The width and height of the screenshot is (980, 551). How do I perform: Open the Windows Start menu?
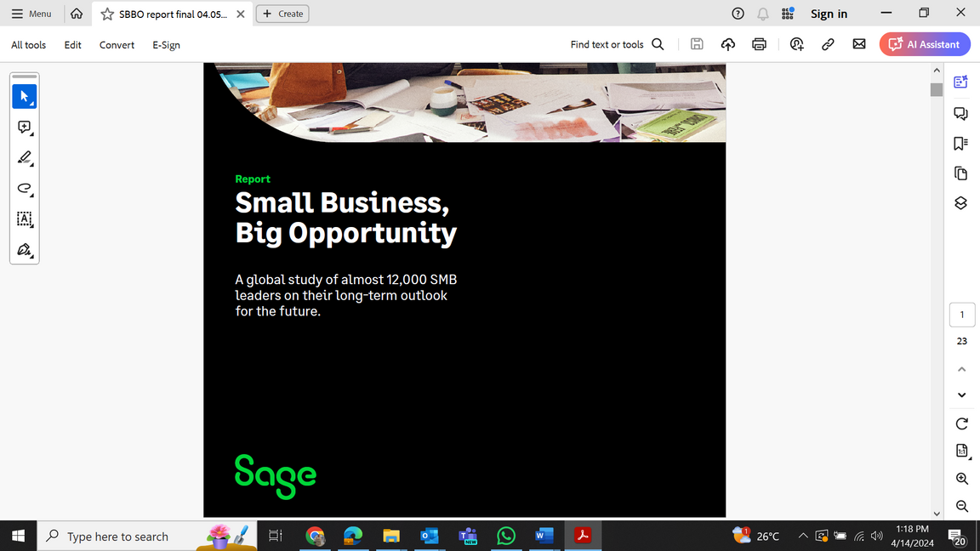(x=18, y=536)
